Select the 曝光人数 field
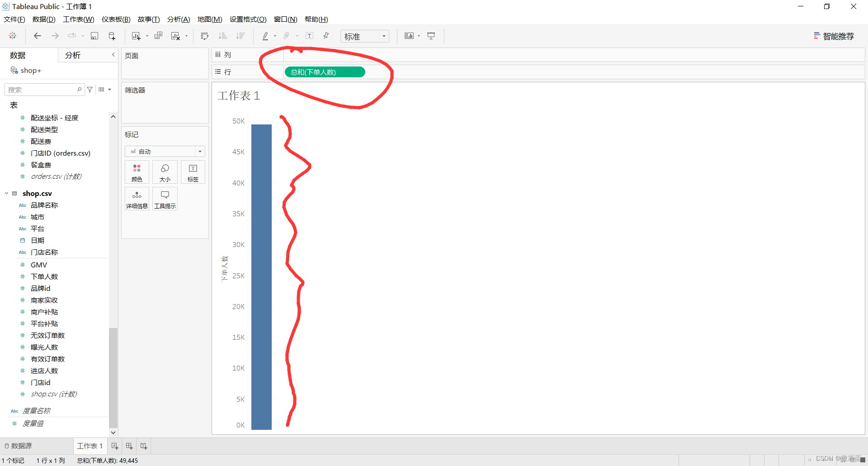 (44, 347)
